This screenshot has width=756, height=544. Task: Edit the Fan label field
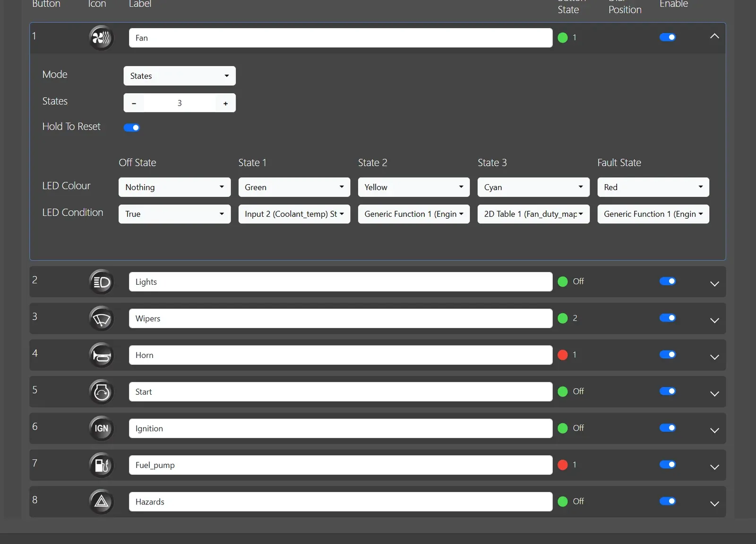(341, 38)
